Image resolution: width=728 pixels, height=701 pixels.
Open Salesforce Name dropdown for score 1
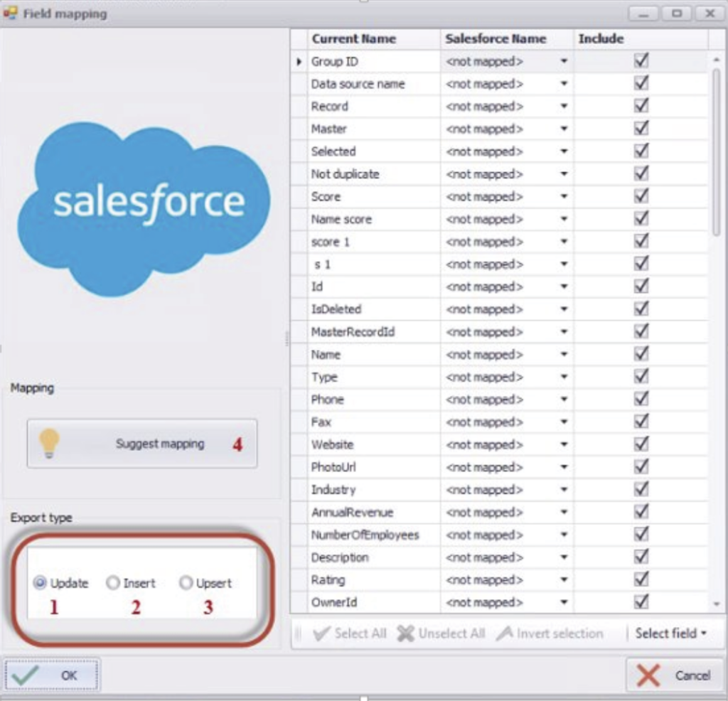pyautogui.click(x=564, y=242)
